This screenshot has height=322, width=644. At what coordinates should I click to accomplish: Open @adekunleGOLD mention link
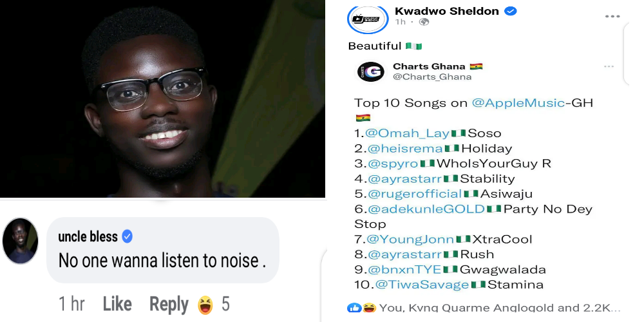click(426, 209)
